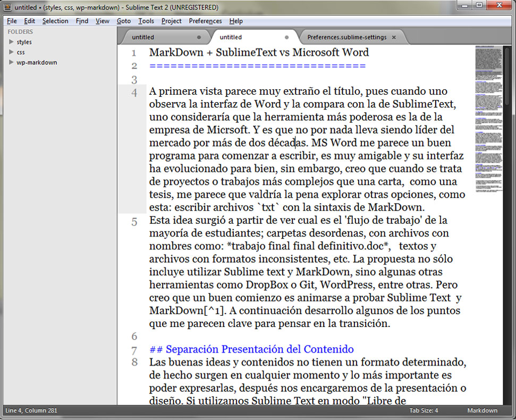Open the View menu
Image resolution: width=516 pixels, height=420 pixels.
(103, 21)
